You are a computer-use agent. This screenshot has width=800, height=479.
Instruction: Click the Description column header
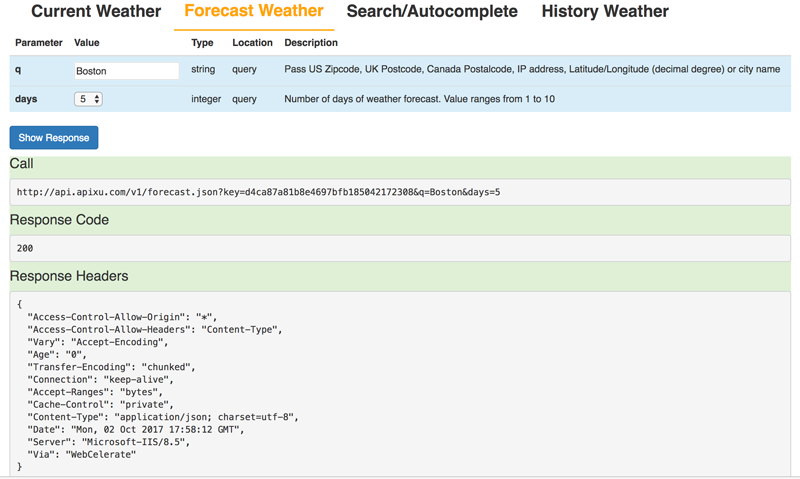[x=311, y=43]
